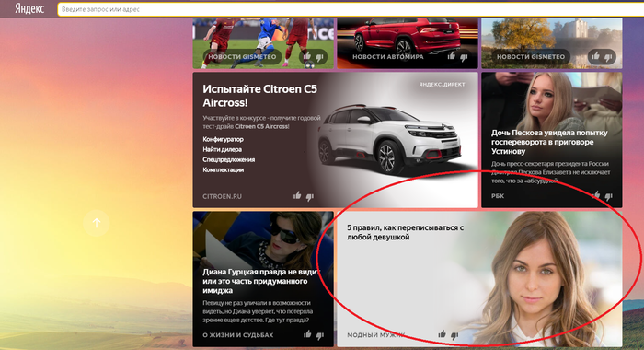
Task: Click the О жизни и судьбах source label
Action: pos(237,335)
